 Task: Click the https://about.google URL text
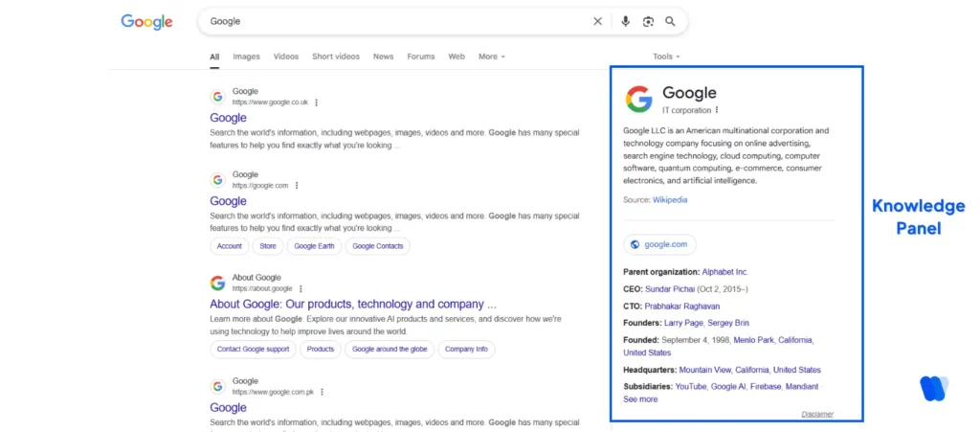(262, 289)
